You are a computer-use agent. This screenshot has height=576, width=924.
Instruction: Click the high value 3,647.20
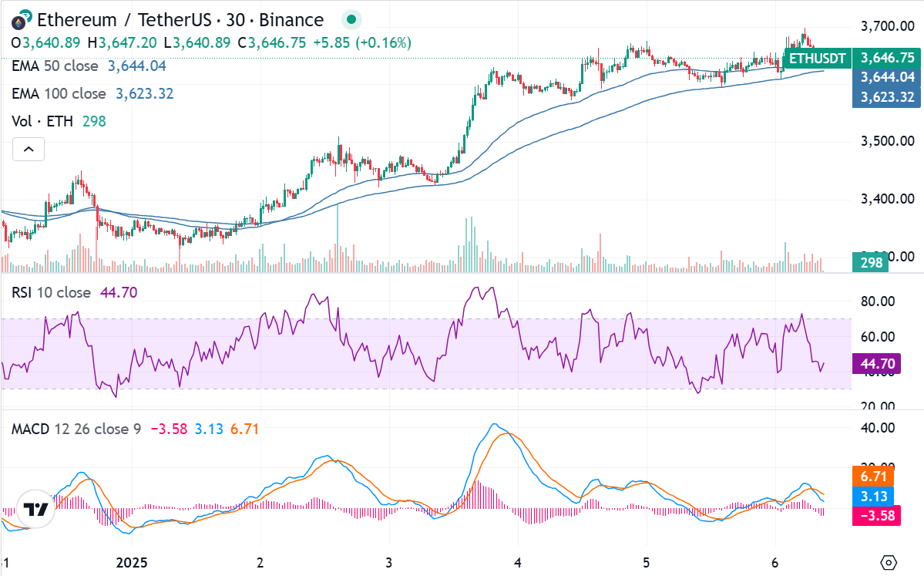[x=128, y=42]
